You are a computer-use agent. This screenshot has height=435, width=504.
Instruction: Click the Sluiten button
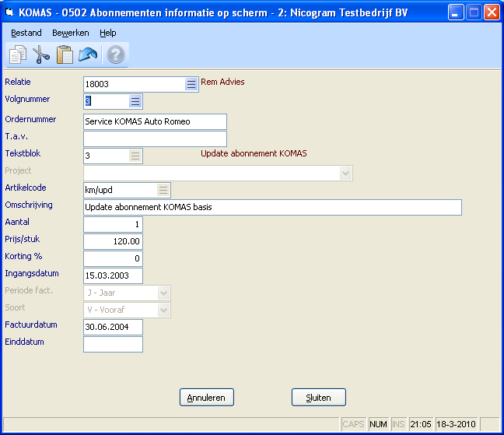coord(319,398)
